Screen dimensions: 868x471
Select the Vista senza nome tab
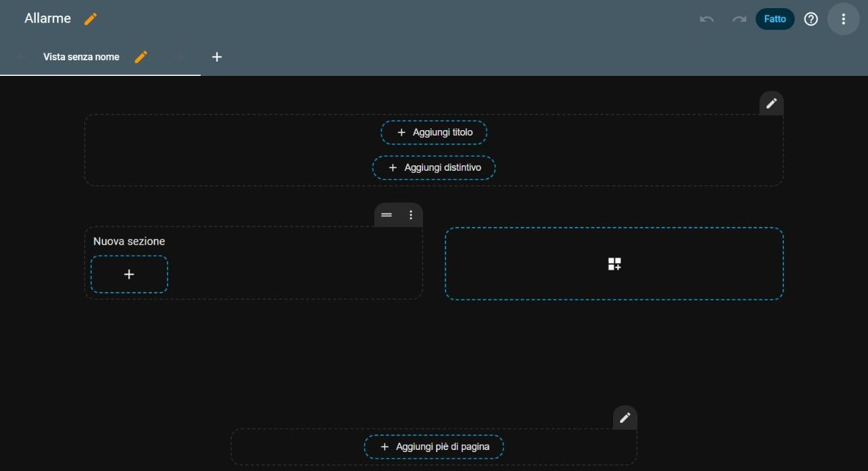click(81, 57)
